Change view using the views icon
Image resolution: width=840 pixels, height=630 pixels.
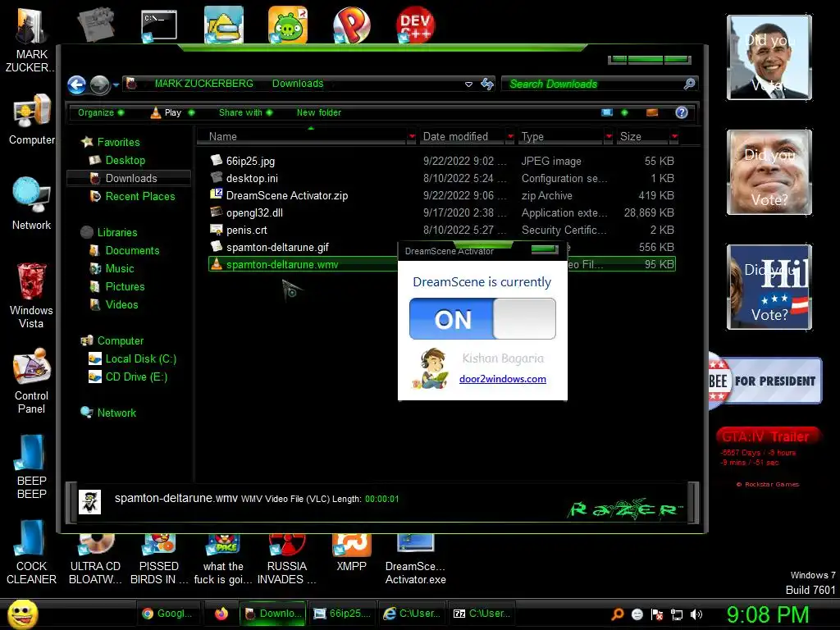tap(607, 112)
